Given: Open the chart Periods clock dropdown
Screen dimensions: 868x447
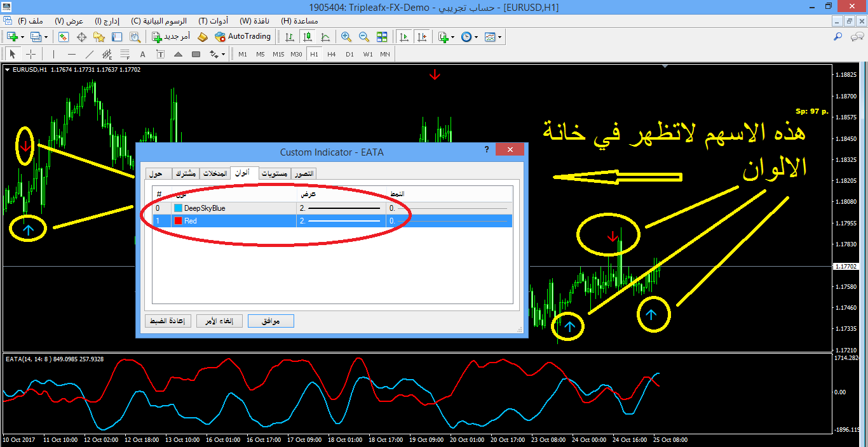Looking at the screenshot, I should (x=476, y=37).
